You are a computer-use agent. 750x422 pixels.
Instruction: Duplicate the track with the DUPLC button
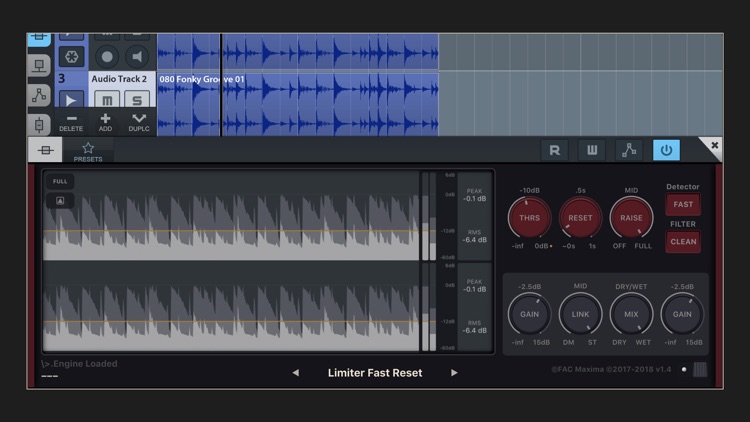click(x=139, y=122)
